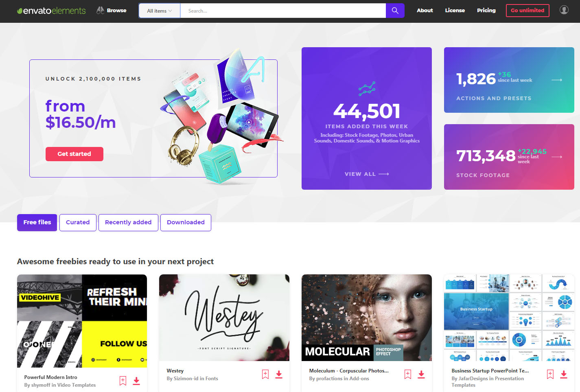This screenshot has width=580, height=392.
Task: Visit author JafarDesigns' profile link
Action: (473, 379)
